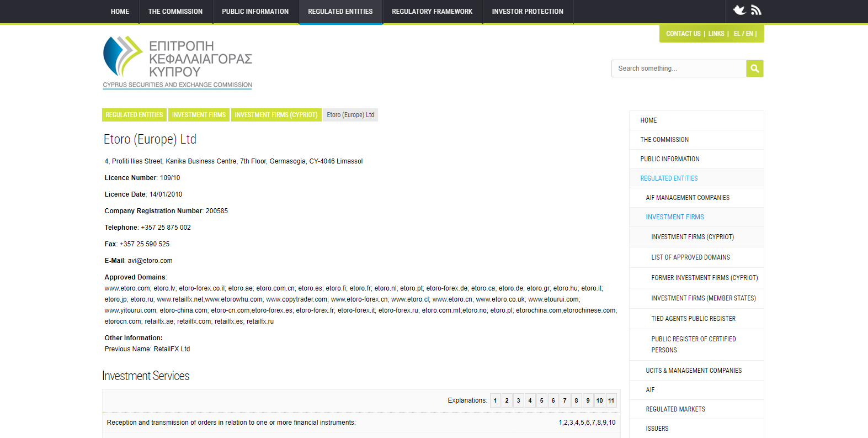Click the Telephone +357 25 875 002 line
868x438 pixels.
(x=148, y=228)
